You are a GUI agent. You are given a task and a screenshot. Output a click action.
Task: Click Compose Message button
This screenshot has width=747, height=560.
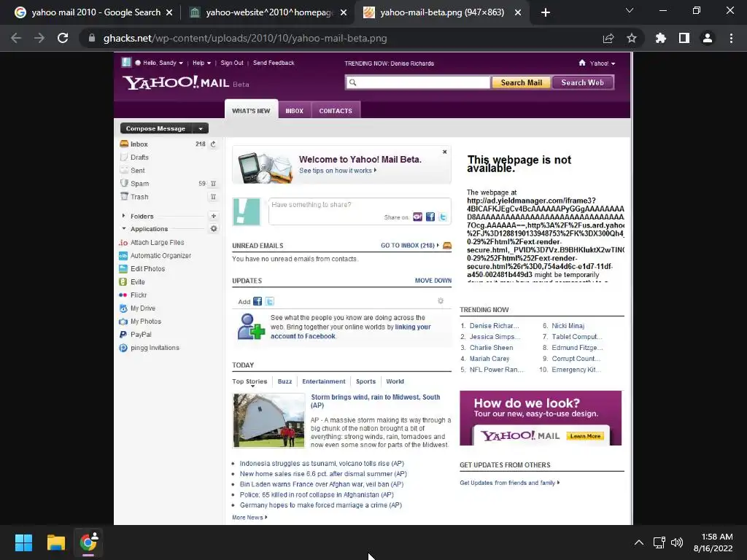156,128
